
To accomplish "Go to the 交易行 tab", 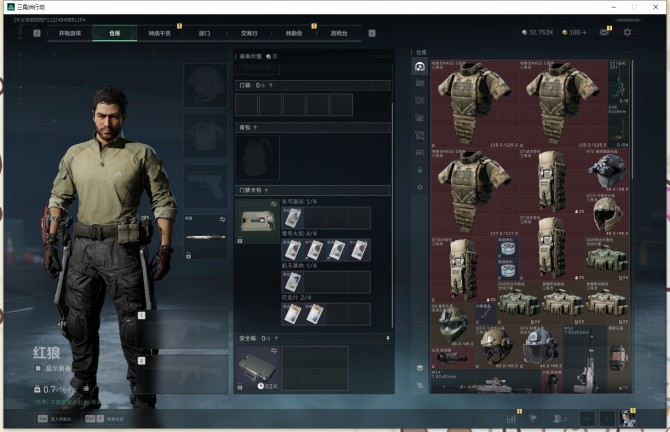I will (249, 33).
